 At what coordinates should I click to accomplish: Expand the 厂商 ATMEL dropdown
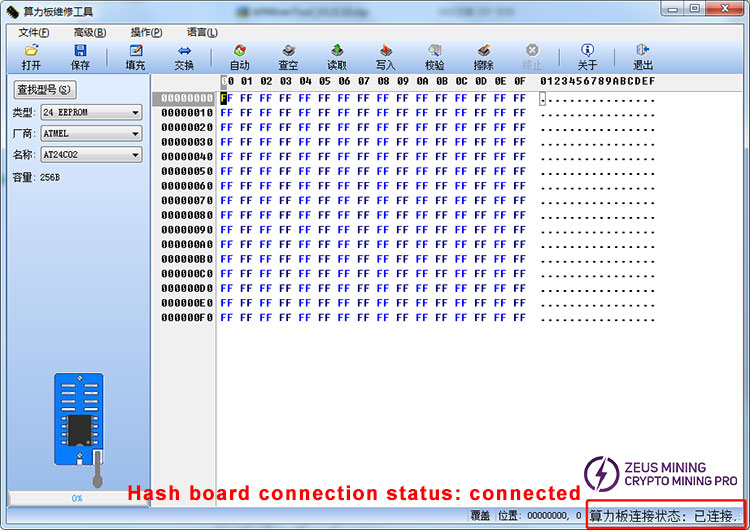pos(135,133)
